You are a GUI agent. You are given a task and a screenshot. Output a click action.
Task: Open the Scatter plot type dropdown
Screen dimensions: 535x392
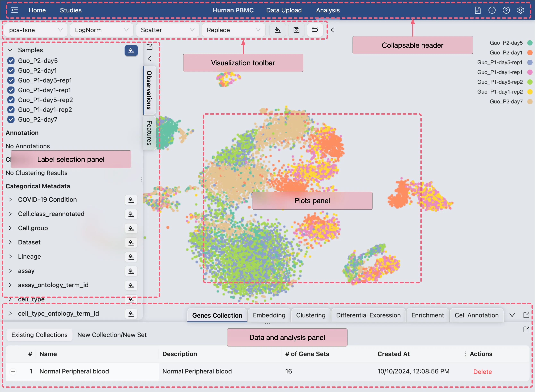click(x=167, y=30)
